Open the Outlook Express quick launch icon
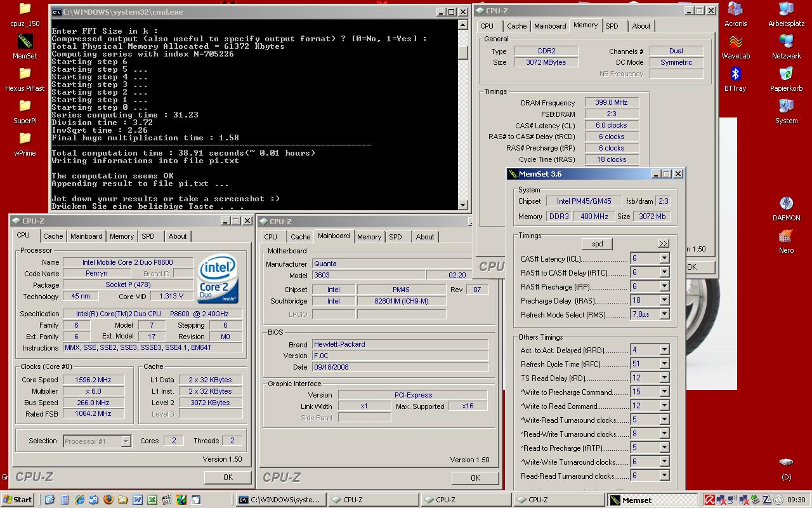 (93, 500)
